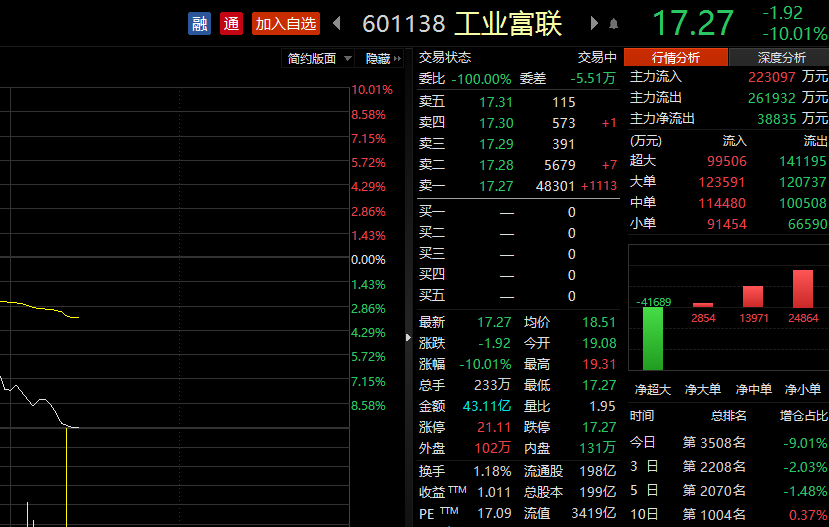Click the 加入自选 add-to-watchlist button

click(286, 23)
